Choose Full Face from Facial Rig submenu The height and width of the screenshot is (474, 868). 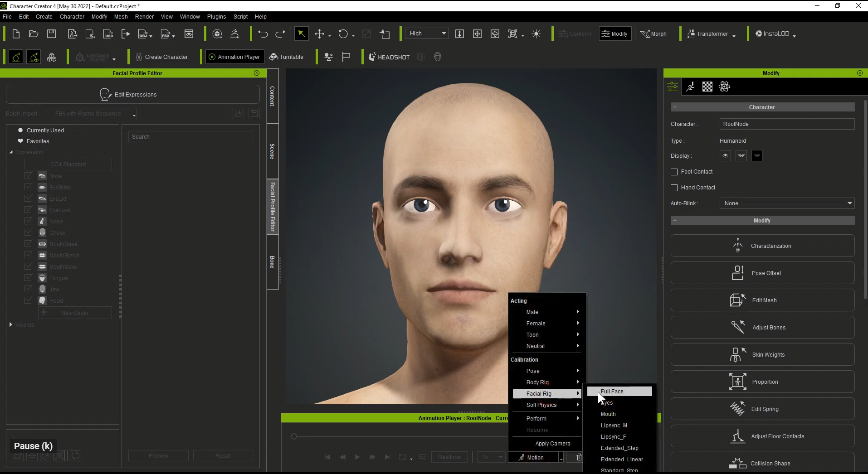619,392
